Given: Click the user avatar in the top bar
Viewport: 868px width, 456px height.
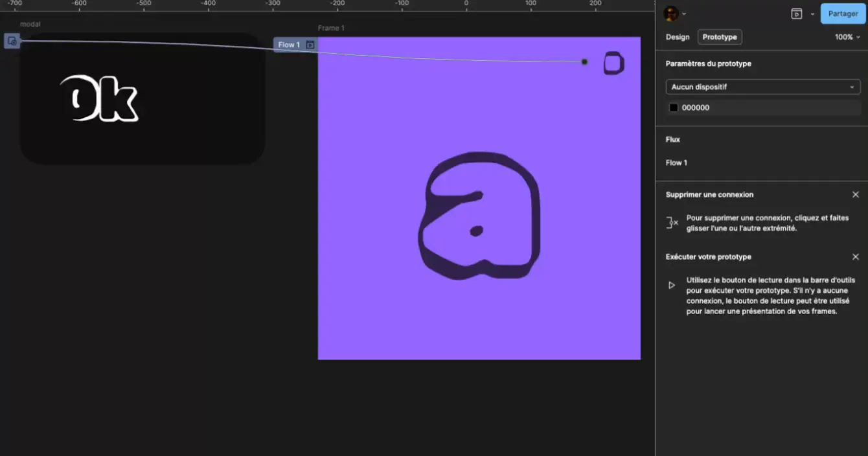Looking at the screenshot, I should (672, 14).
